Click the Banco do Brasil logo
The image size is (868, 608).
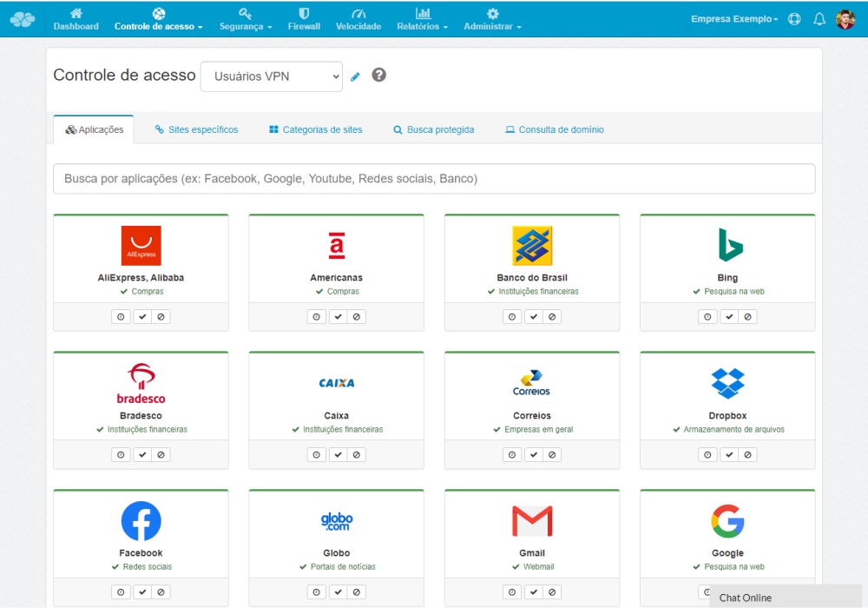pos(532,245)
